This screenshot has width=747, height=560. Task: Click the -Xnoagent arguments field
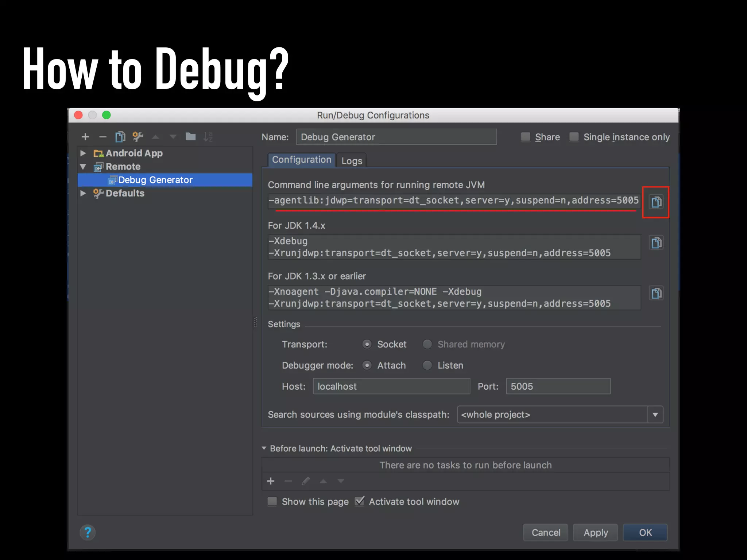pyautogui.click(x=454, y=298)
